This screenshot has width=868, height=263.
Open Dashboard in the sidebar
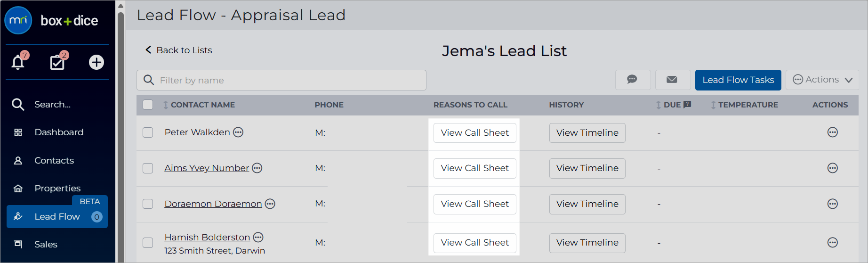(x=59, y=132)
